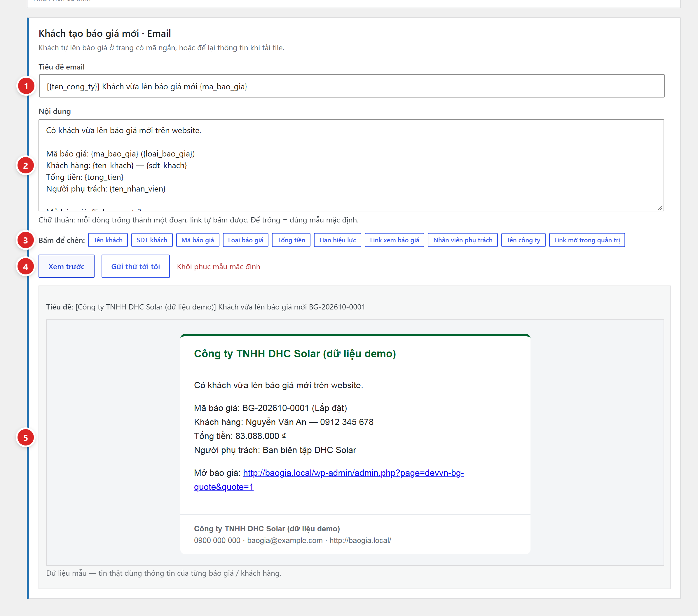Click the 'Dữ liệu mẫu' note below preview

(164, 573)
